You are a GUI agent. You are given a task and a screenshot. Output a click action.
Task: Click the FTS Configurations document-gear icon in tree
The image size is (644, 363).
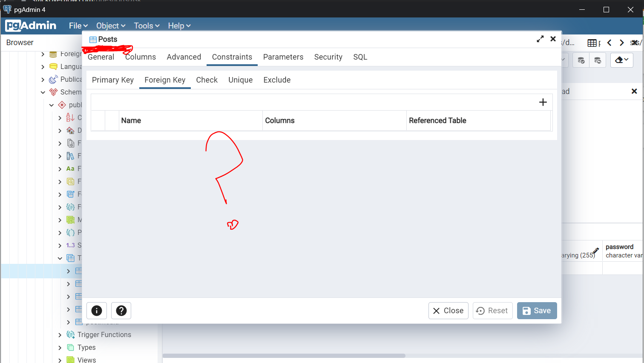tap(71, 143)
